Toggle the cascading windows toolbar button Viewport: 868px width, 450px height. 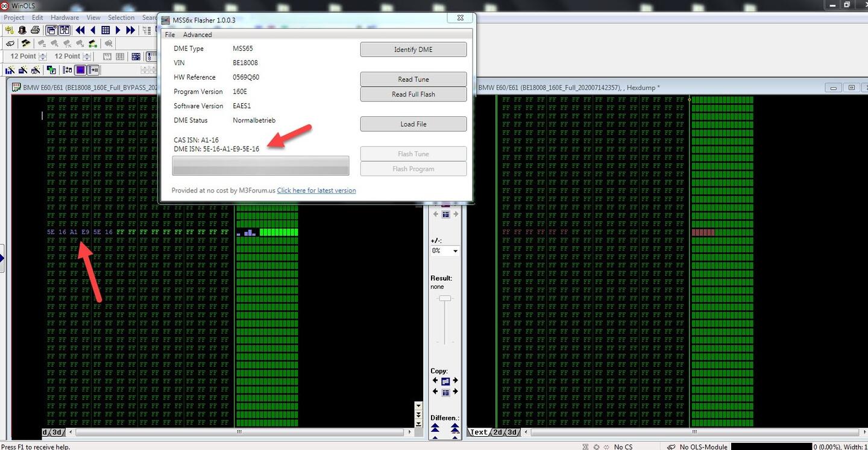point(51,30)
